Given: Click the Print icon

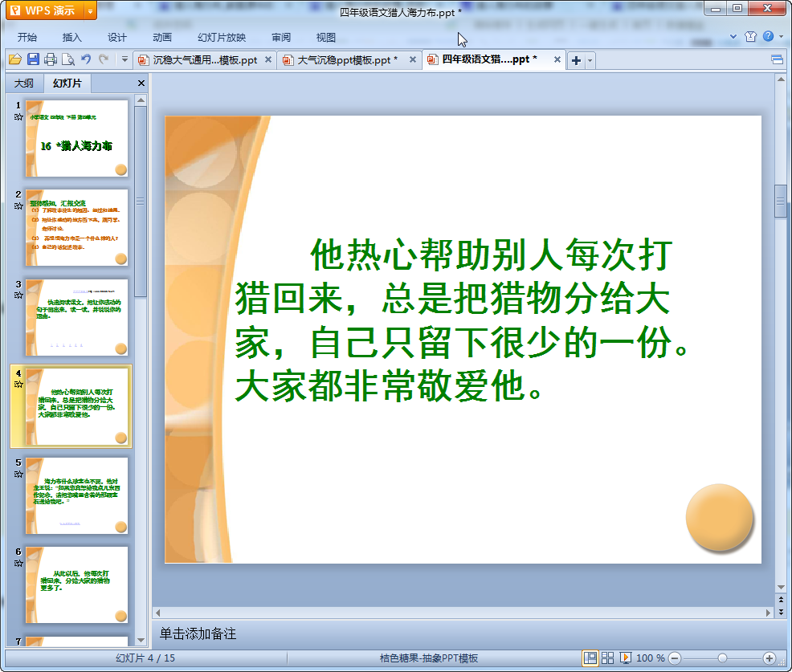Looking at the screenshot, I should [51, 59].
